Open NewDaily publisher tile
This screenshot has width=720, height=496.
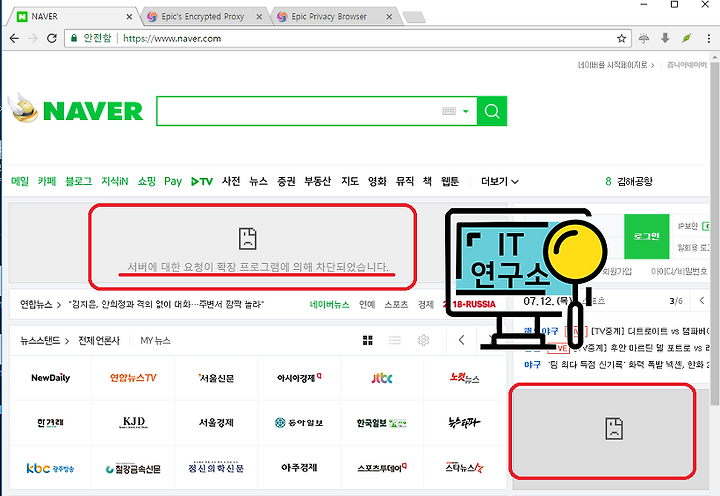[51, 378]
